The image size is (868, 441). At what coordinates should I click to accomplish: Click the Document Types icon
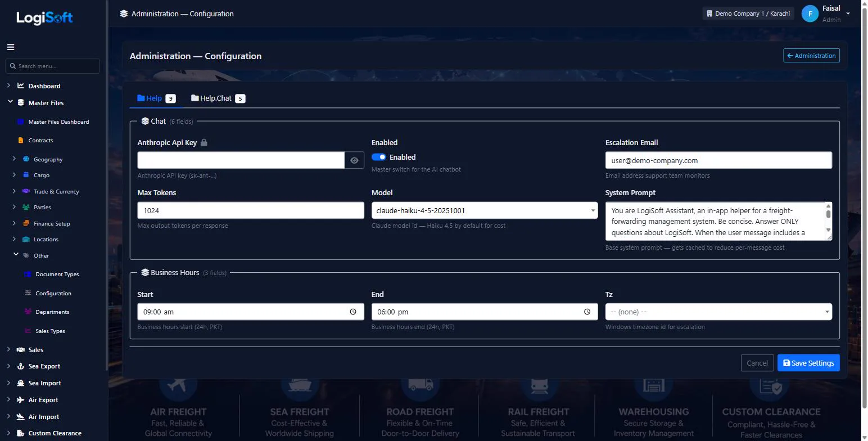(x=28, y=274)
